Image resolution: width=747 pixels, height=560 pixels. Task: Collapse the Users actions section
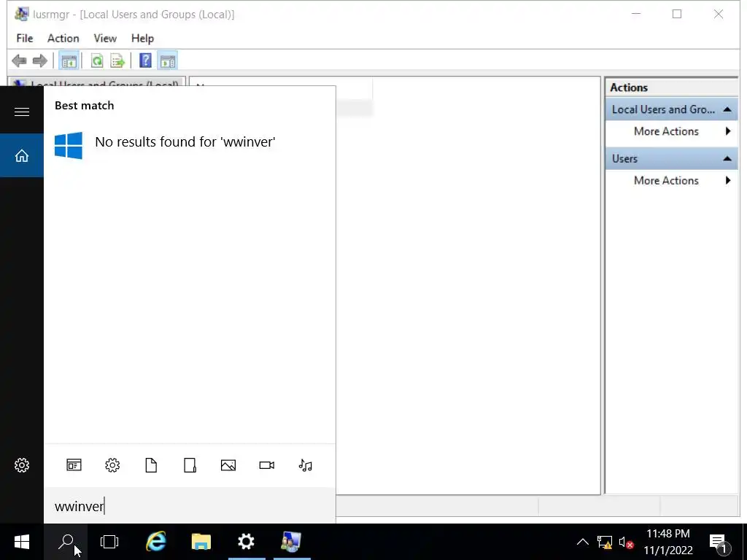tap(727, 158)
